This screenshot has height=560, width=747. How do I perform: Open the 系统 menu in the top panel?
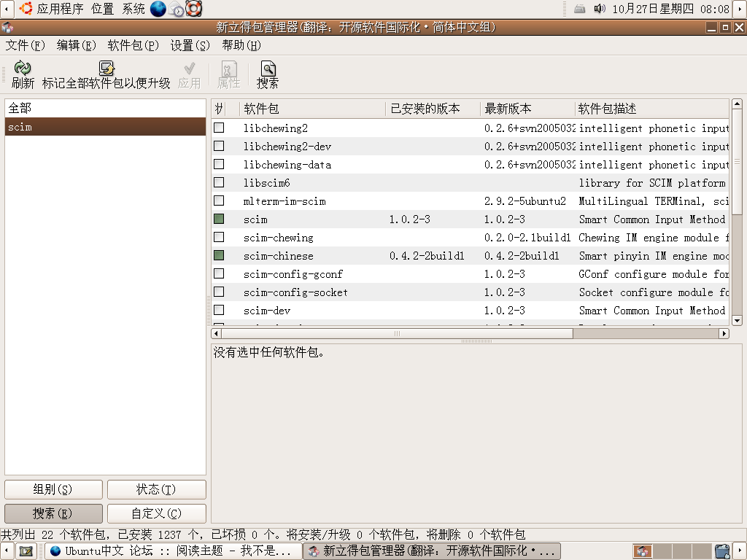[133, 9]
